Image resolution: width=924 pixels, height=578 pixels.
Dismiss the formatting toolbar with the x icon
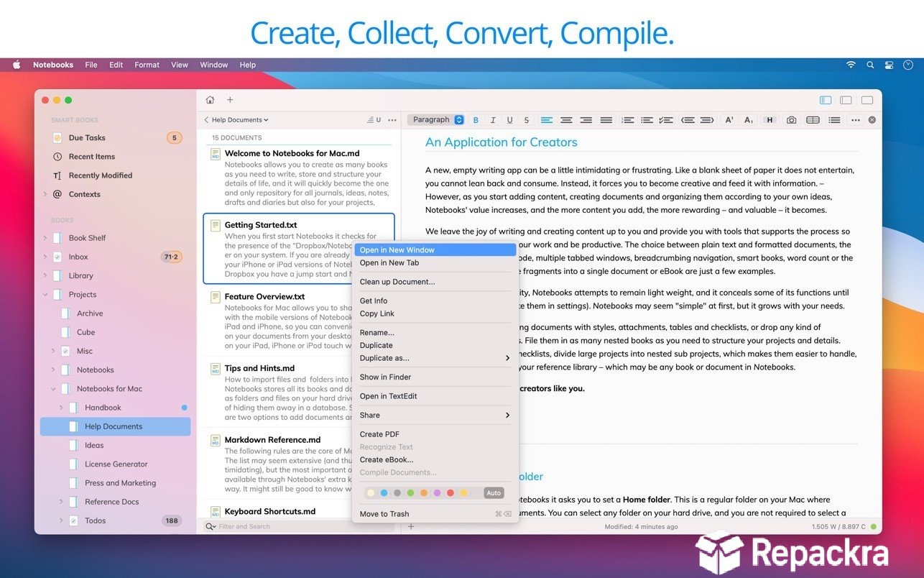click(872, 120)
